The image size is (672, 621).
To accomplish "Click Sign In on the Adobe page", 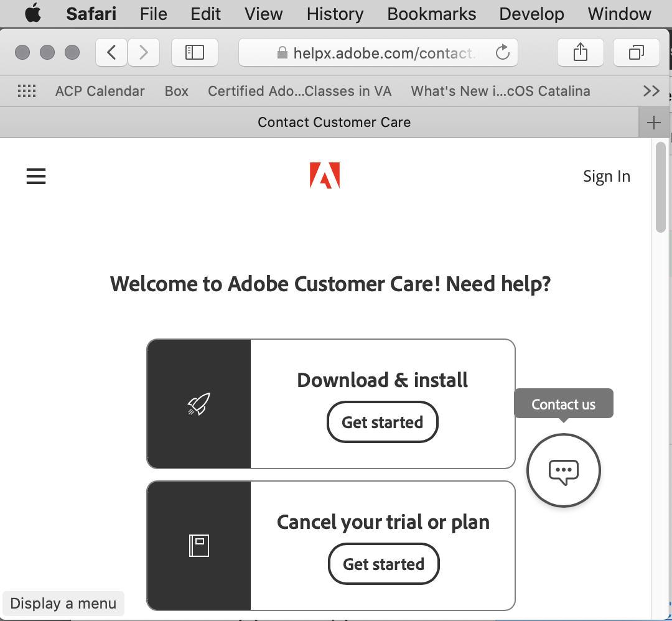I will tap(606, 176).
